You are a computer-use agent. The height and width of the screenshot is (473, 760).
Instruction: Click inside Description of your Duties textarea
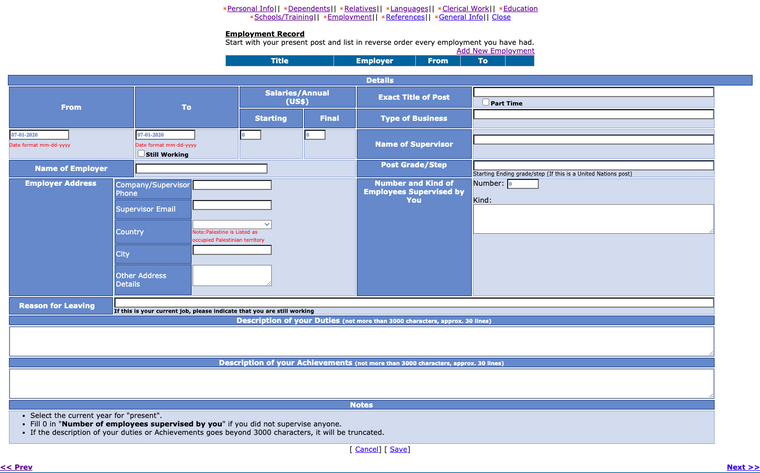click(361, 341)
